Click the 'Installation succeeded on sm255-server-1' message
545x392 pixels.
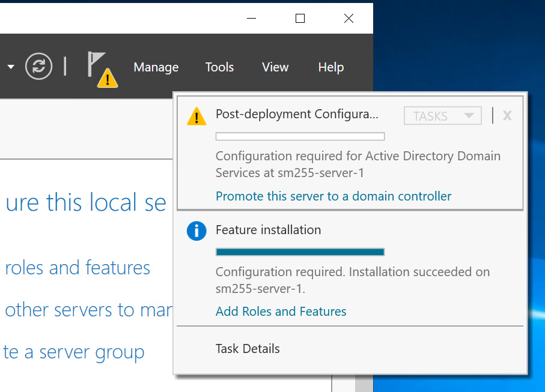click(353, 280)
